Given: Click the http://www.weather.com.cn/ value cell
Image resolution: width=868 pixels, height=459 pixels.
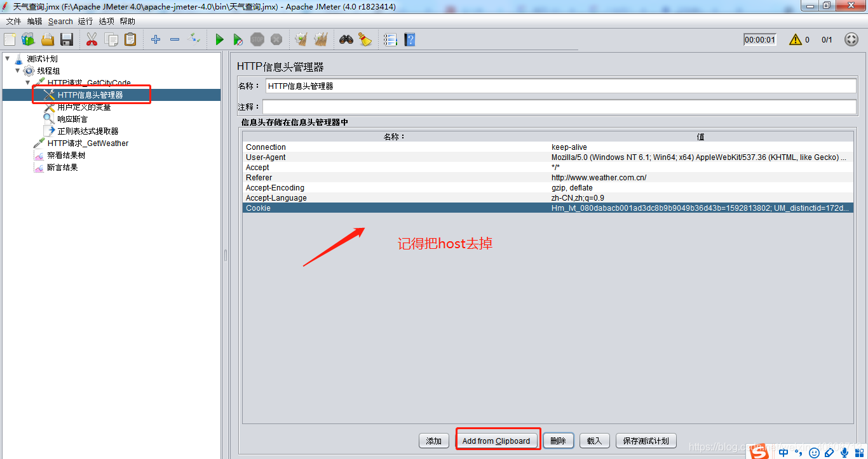Looking at the screenshot, I should pyautogui.click(x=701, y=177).
